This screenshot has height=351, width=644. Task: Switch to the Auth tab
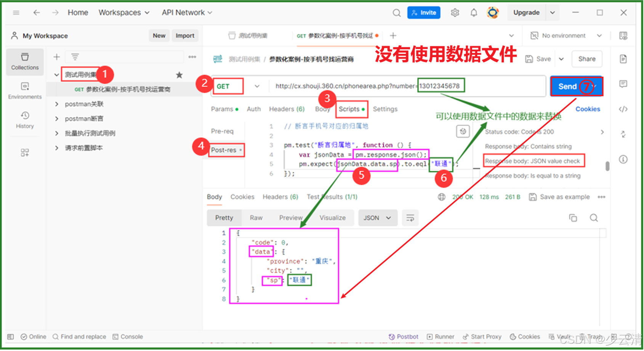click(254, 109)
